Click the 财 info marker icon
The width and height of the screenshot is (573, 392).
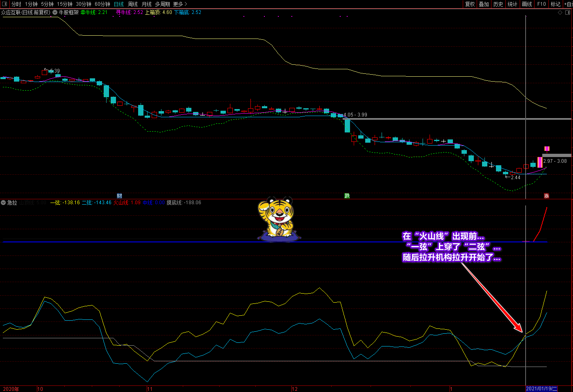(x=119, y=196)
